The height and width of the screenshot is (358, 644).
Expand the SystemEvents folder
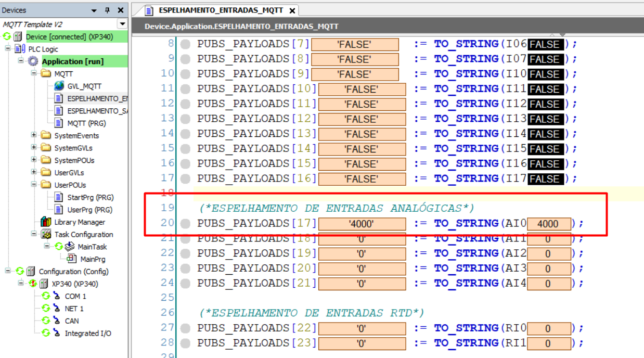34,135
